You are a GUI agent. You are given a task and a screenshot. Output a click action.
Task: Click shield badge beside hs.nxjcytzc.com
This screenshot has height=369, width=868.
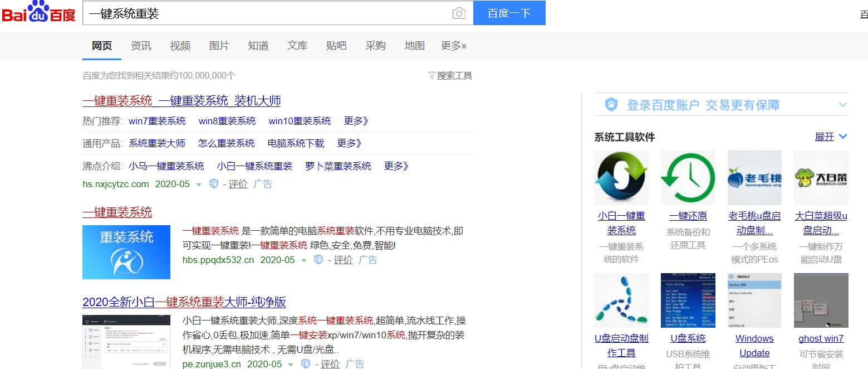pyautogui.click(x=214, y=184)
